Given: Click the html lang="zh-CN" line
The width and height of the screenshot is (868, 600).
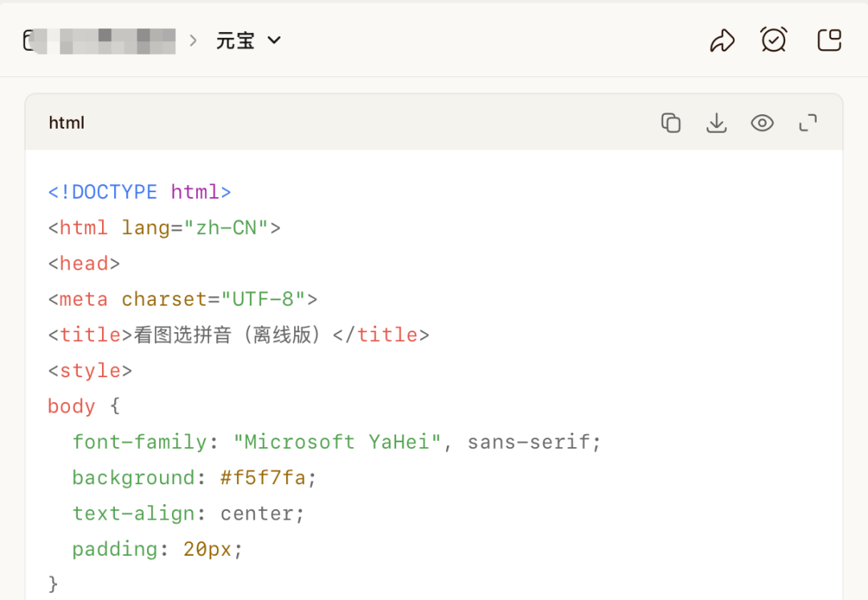Looking at the screenshot, I should pos(165,228).
